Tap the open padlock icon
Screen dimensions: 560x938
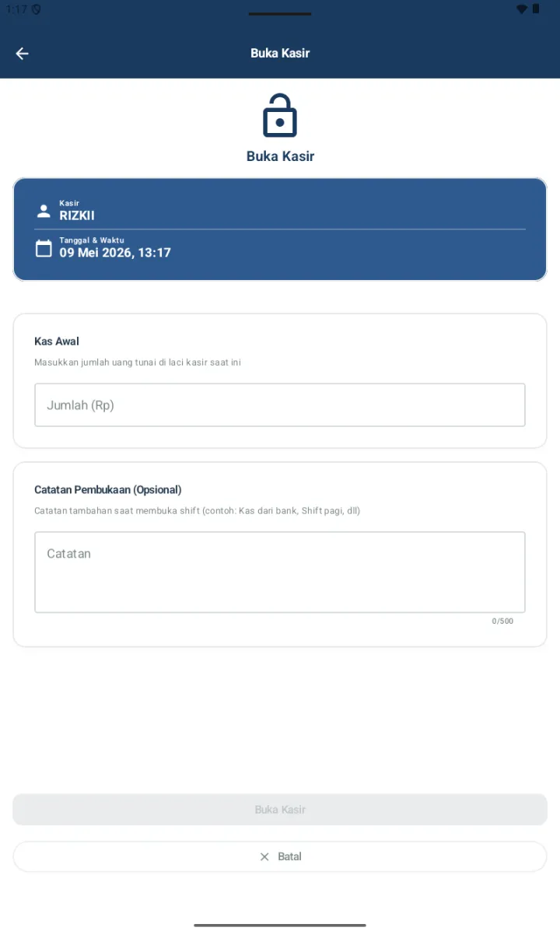pos(280,115)
